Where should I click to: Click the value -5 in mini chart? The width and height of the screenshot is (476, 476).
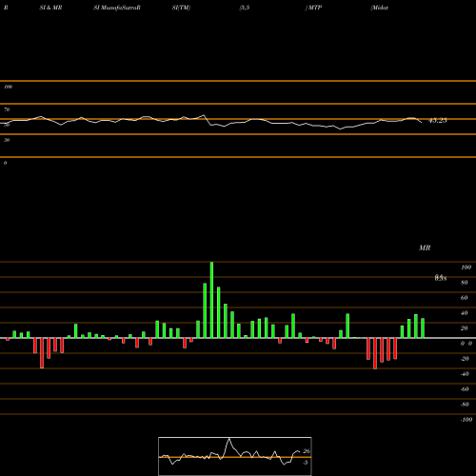pos(306,463)
